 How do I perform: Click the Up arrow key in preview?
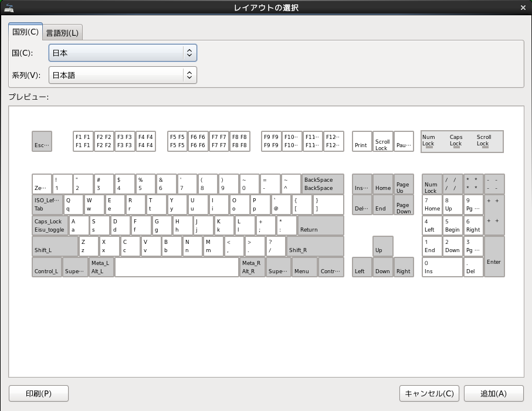tap(382, 246)
